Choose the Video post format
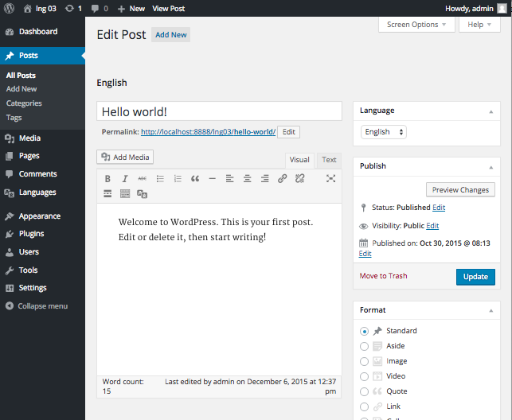 [x=364, y=376]
